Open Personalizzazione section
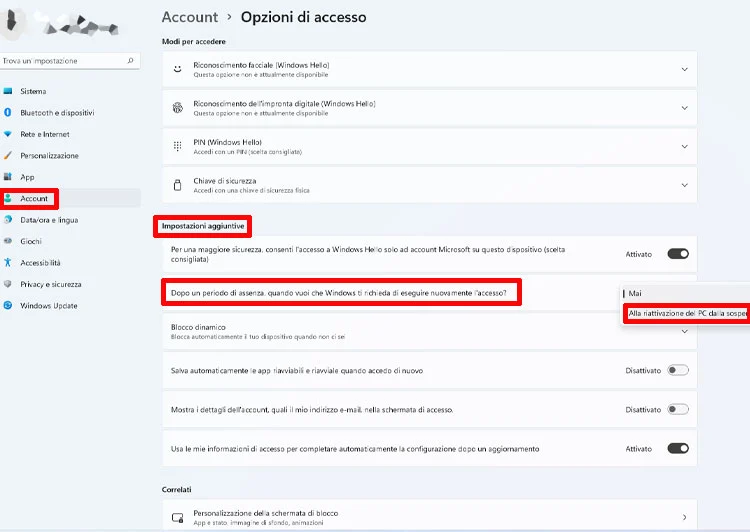Image resolution: width=750 pixels, height=532 pixels. [x=49, y=155]
